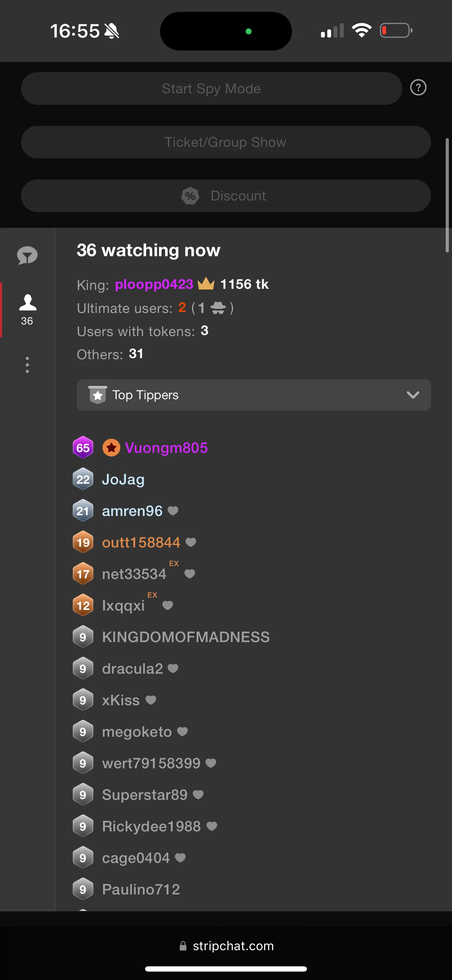Screen dimensions: 452x980
Task: Click the Top Tippers chevron arrow
Action: tap(413, 395)
